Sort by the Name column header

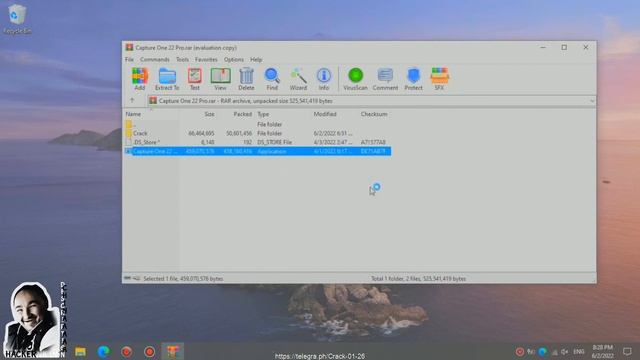point(133,114)
